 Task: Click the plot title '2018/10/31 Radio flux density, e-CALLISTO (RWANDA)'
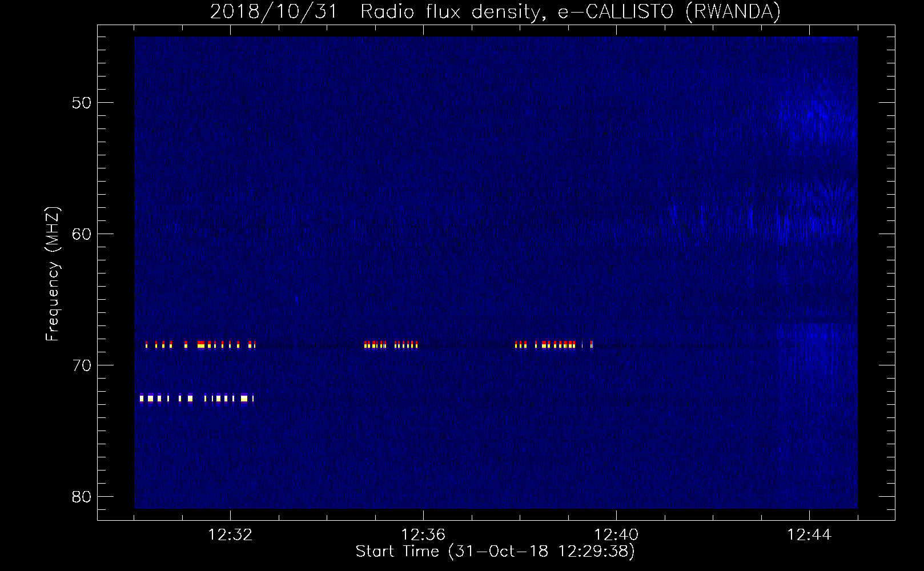495,11
